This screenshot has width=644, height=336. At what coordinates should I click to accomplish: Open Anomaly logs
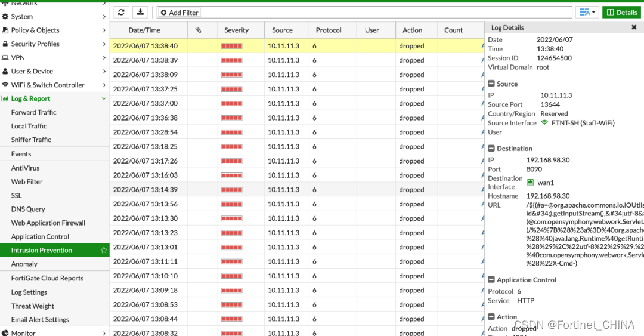pyautogui.click(x=24, y=264)
